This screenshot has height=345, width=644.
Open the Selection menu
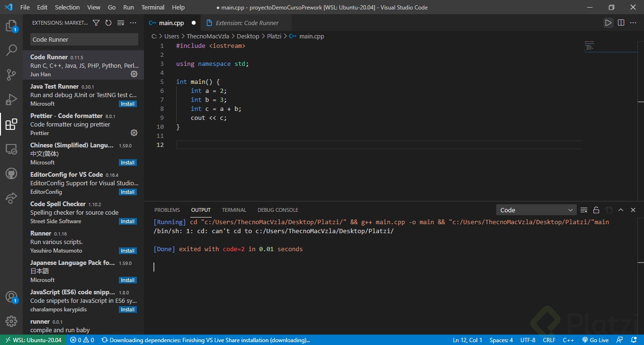67,7
